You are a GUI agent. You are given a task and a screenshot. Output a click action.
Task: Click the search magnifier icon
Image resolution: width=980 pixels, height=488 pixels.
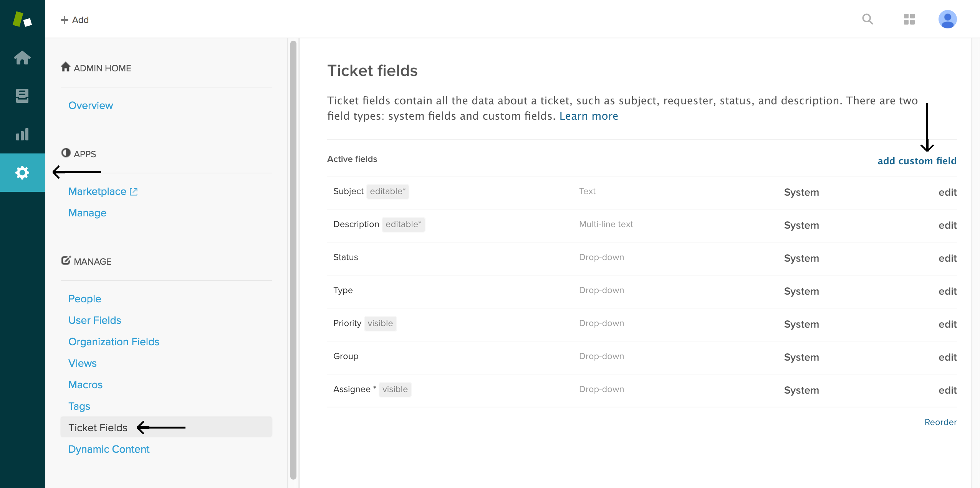tap(867, 19)
